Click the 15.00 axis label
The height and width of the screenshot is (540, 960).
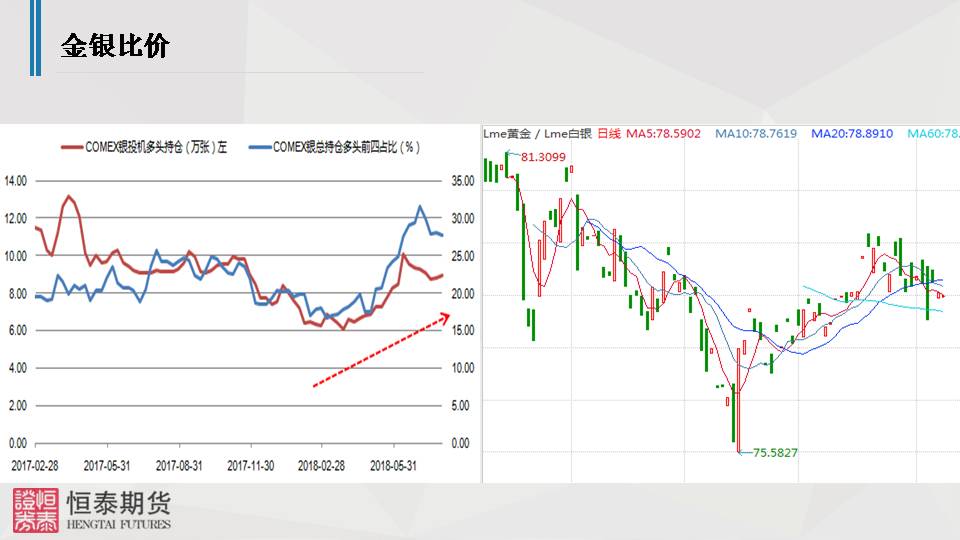tap(463, 331)
